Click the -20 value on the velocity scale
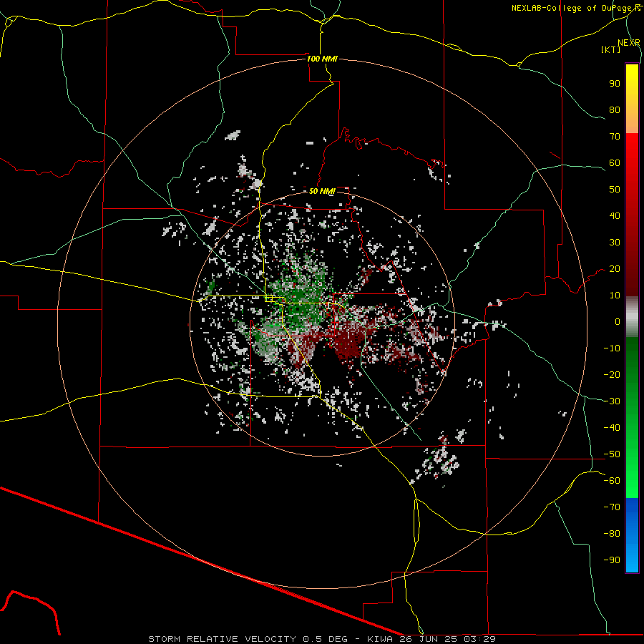The image size is (644, 644). (612, 374)
